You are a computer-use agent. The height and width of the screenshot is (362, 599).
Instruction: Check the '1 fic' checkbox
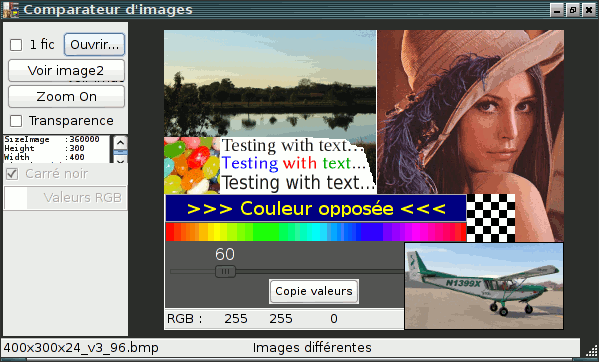click(x=16, y=45)
